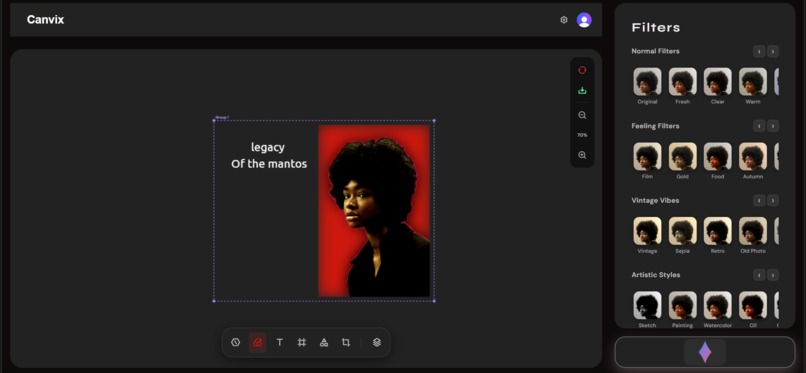
Task: Apply the Film filter
Action: pos(647,157)
